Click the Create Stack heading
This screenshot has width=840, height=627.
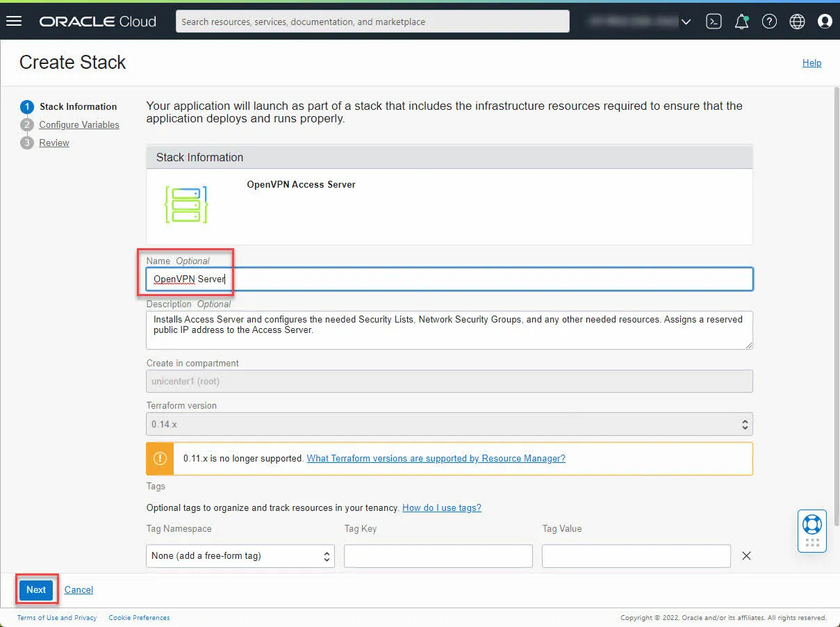(x=73, y=63)
